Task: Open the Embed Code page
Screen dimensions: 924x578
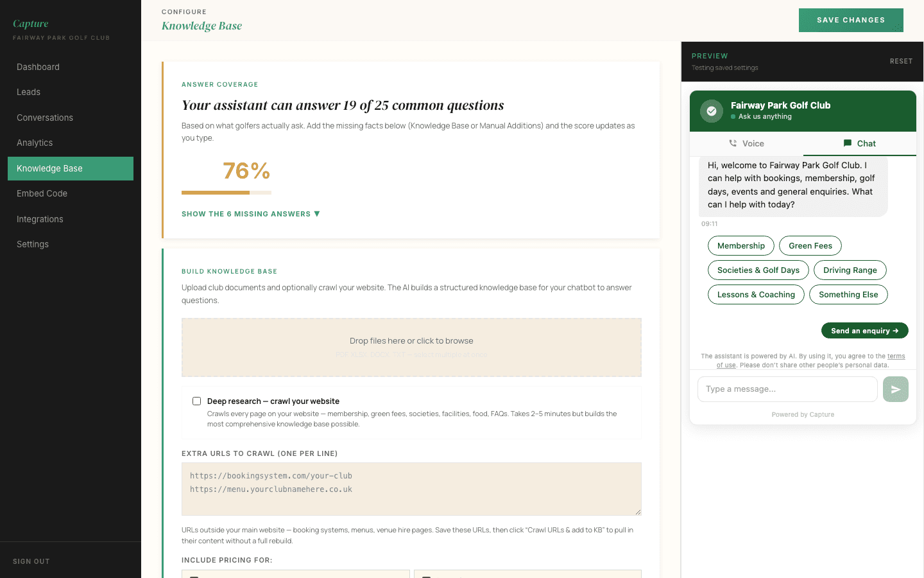Action: pyautogui.click(x=71, y=194)
